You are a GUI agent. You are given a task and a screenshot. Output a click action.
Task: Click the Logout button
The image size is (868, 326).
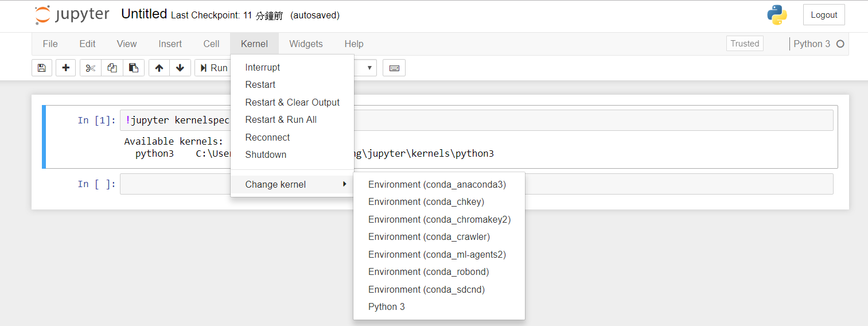point(824,15)
